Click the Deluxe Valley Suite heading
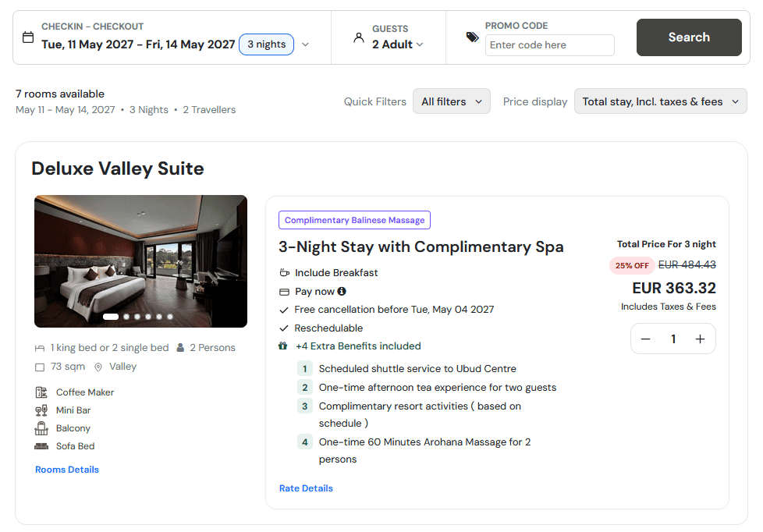The image size is (763, 532). [x=118, y=168]
